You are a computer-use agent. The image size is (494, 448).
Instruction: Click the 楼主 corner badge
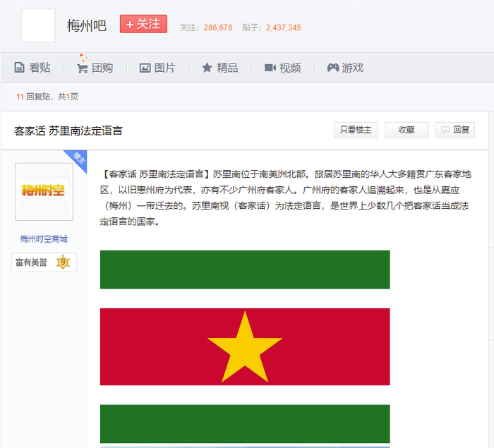(78, 159)
